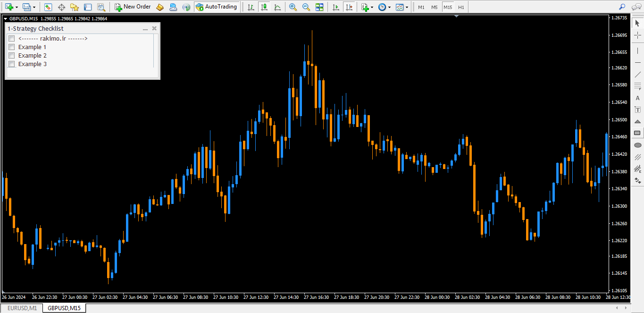Tick the Example 2 checkbox

(x=12, y=56)
